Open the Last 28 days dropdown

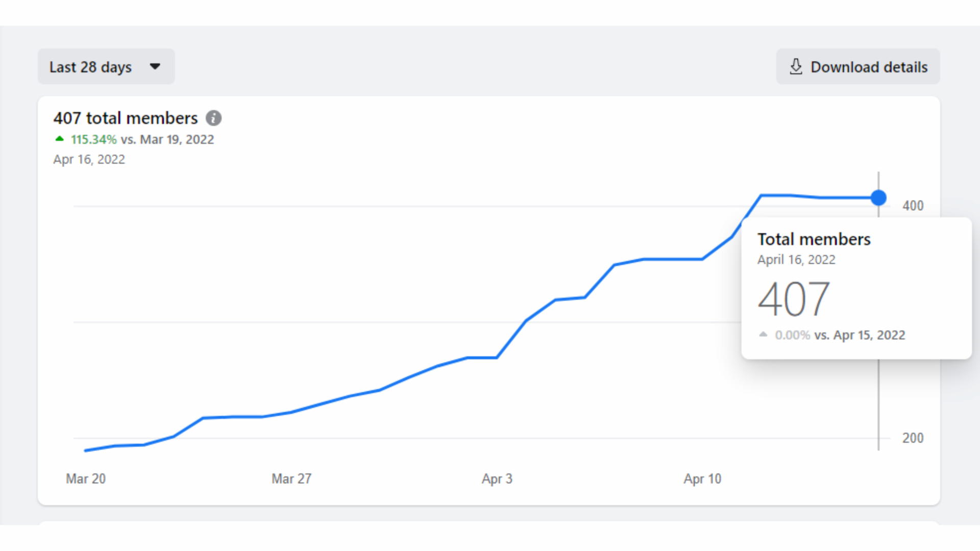click(91, 67)
